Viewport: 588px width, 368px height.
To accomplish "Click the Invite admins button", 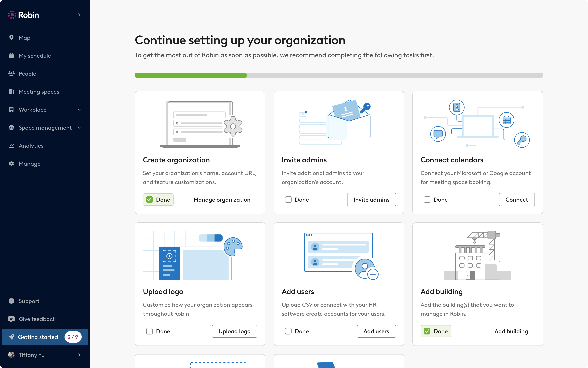I will pos(371,200).
